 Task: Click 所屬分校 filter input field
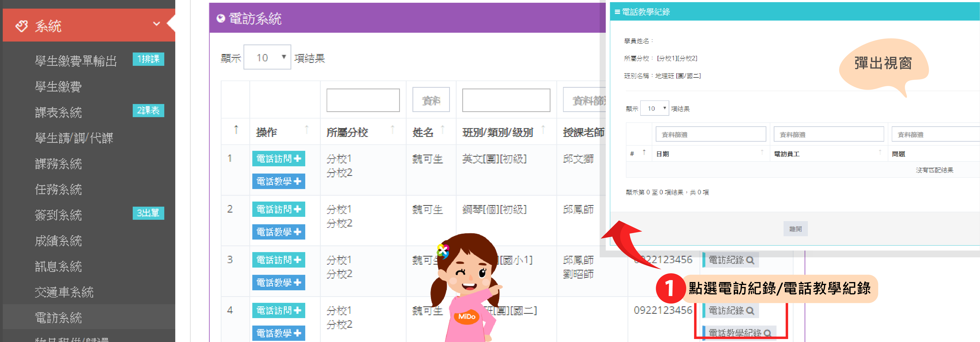363,100
